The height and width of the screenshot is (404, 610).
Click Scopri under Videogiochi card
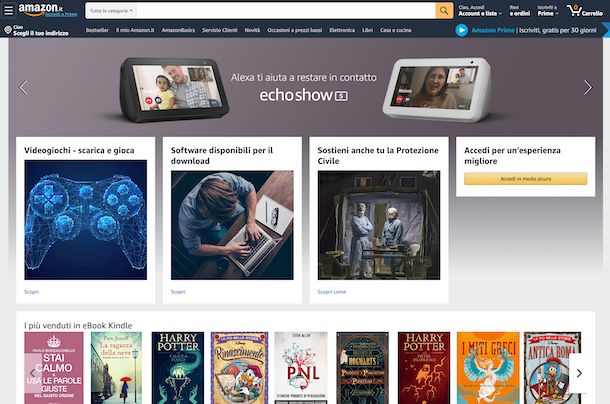click(31, 292)
